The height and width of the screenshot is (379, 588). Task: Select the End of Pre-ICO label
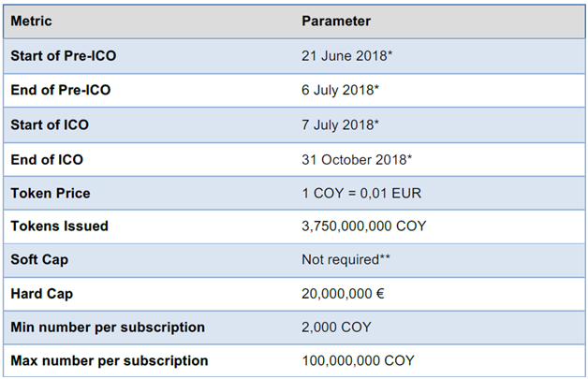61,90
